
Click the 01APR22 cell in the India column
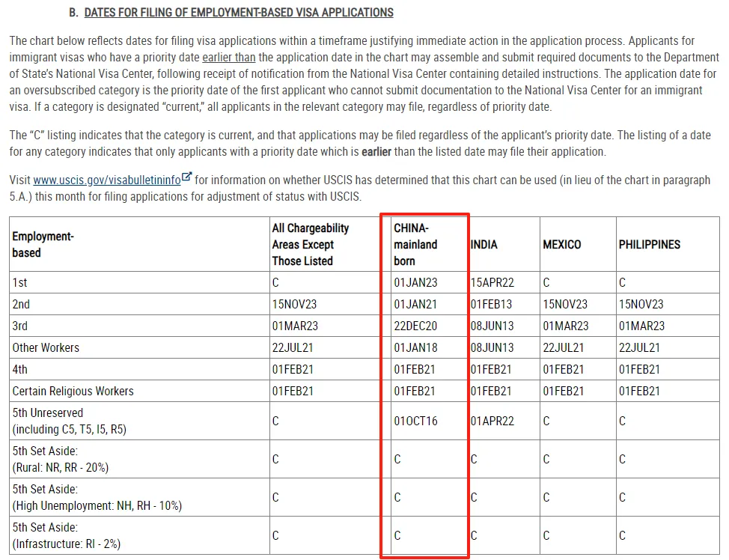492,421
